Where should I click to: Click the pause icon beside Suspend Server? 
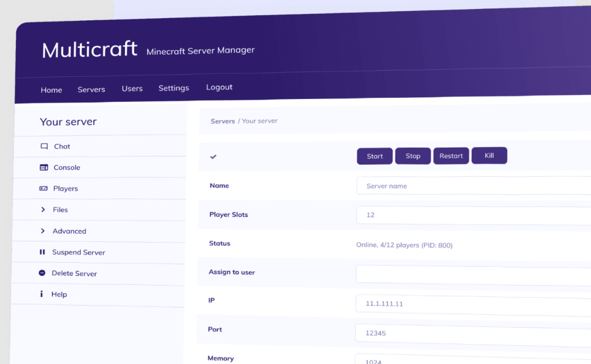42,252
